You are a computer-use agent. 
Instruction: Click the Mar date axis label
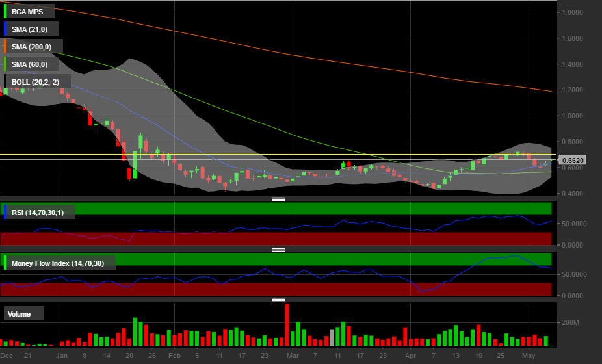[293, 356]
